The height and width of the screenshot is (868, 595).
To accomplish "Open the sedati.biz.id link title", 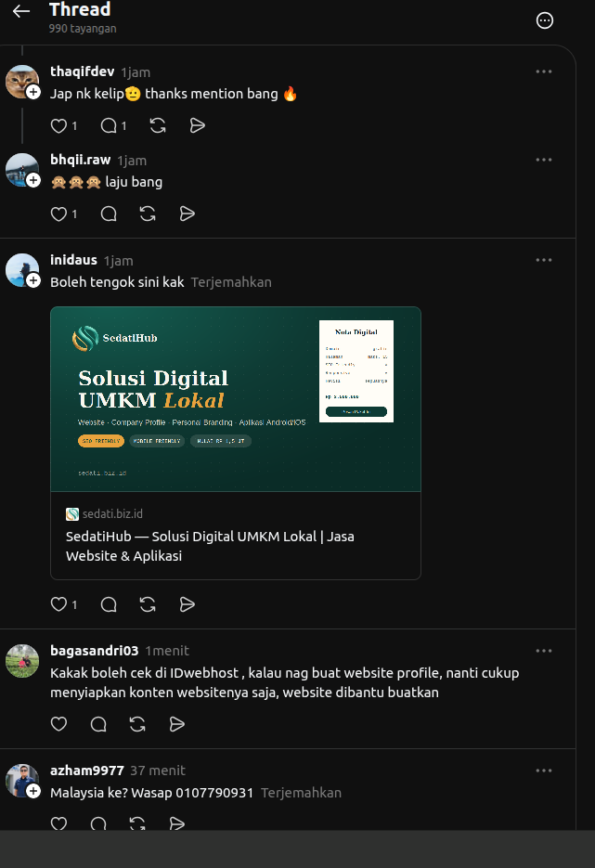I will point(210,546).
